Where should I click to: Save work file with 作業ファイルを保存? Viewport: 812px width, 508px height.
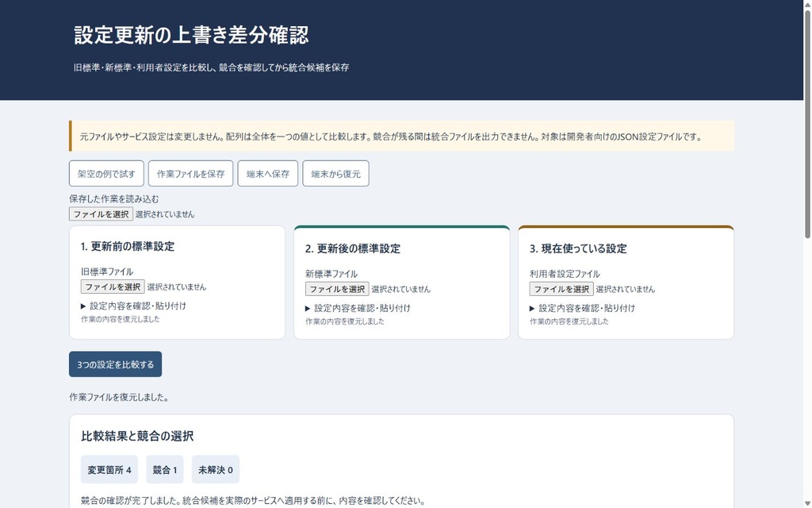(x=190, y=174)
